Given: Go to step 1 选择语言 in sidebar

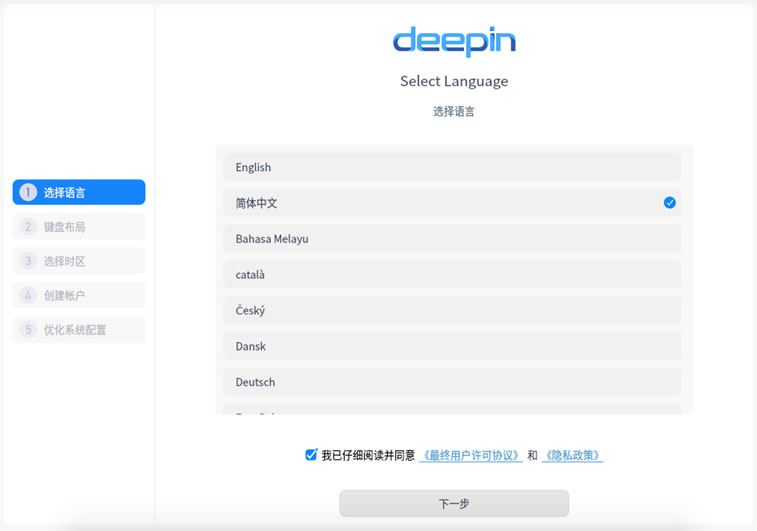Looking at the screenshot, I should point(79,192).
